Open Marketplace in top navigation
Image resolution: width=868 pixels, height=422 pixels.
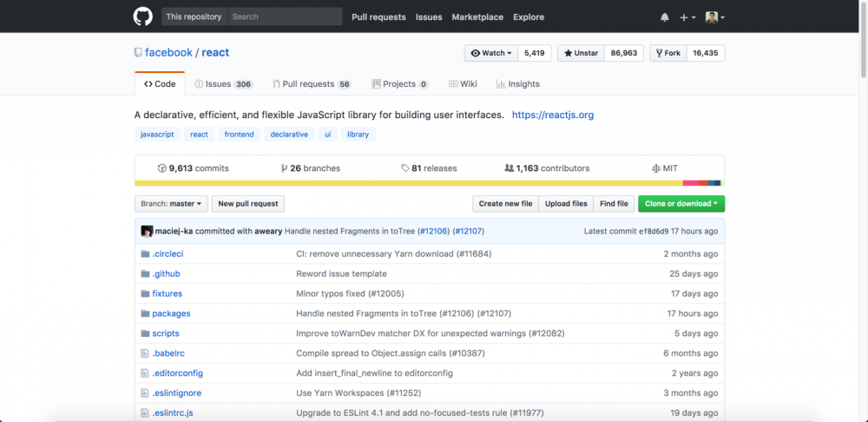click(477, 17)
